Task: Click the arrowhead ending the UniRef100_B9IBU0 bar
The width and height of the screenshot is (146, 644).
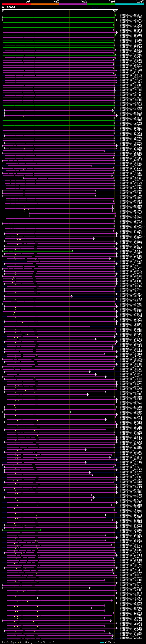Action: (104, 151)
